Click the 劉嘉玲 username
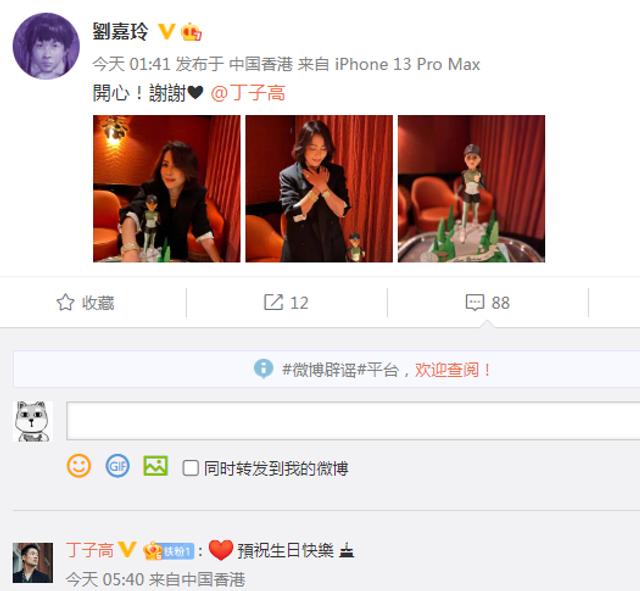640x591 pixels. point(120,31)
